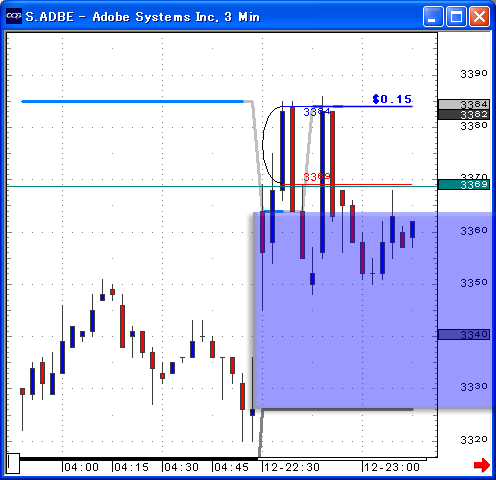
Task: Click the 3320 price scale label
Action: point(474,440)
